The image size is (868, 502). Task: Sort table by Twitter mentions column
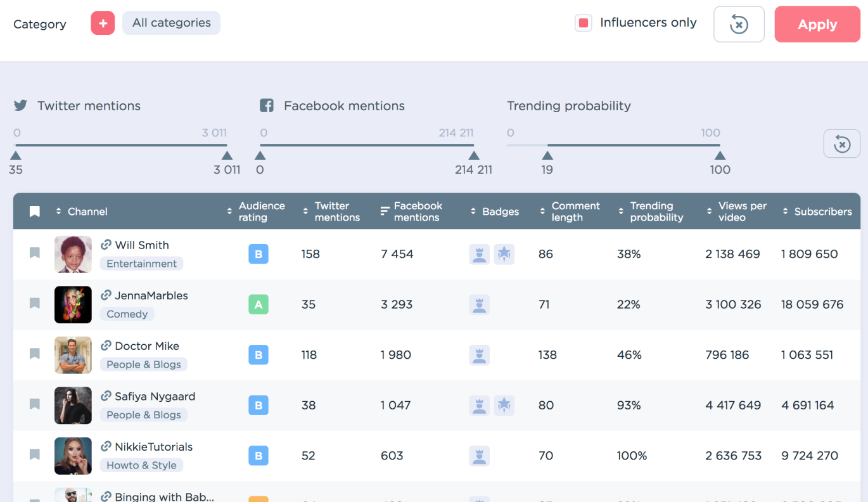[x=331, y=211]
